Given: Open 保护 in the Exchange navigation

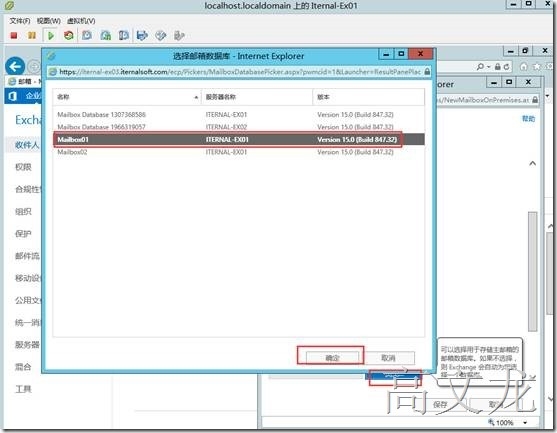Looking at the screenshot, I should [x=23, y=234].
